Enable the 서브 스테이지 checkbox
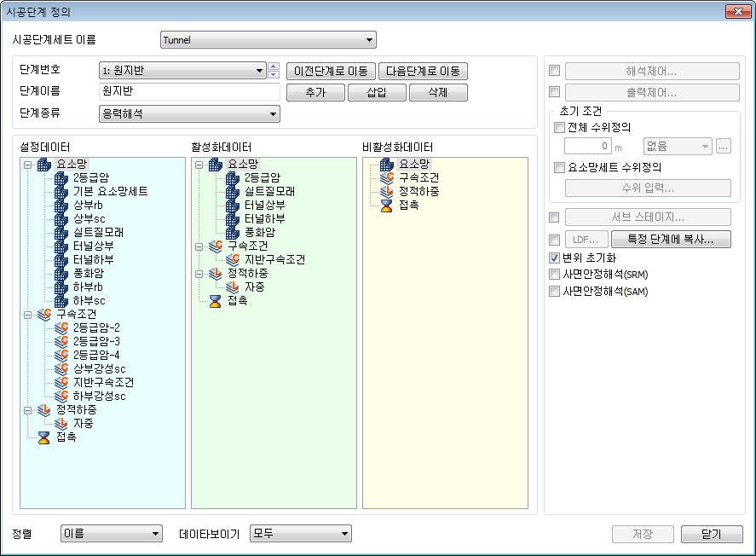The width and height of the screenshot is (756, 556). (555, 217)
